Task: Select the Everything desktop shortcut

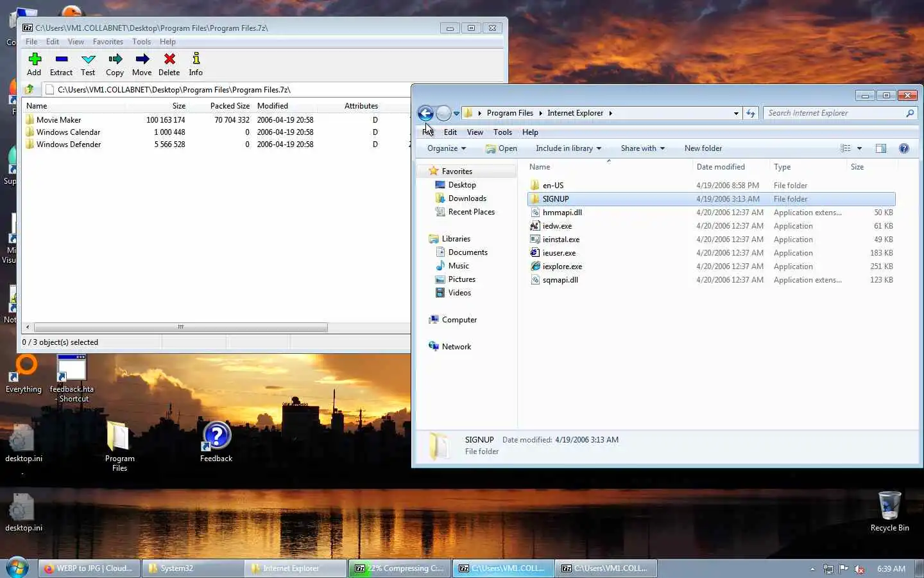Action: pos(24,374)
